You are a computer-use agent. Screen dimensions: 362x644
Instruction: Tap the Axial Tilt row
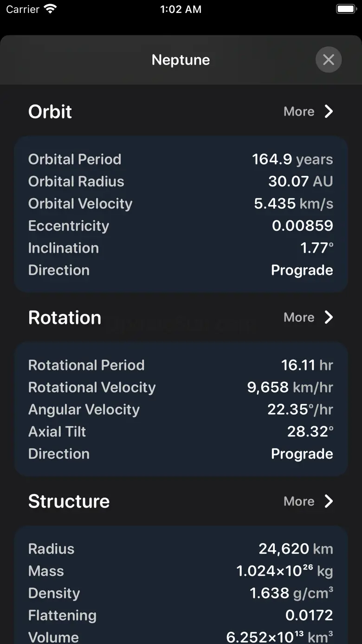click(x=181, y=432)
